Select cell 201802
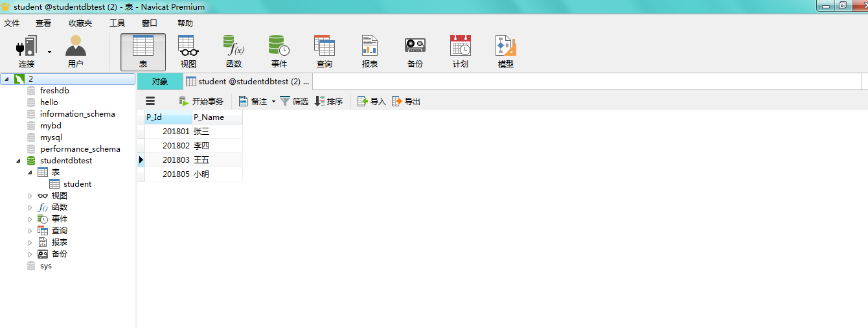This screenshot has width=868, height=328. click(x=168, y=145)
